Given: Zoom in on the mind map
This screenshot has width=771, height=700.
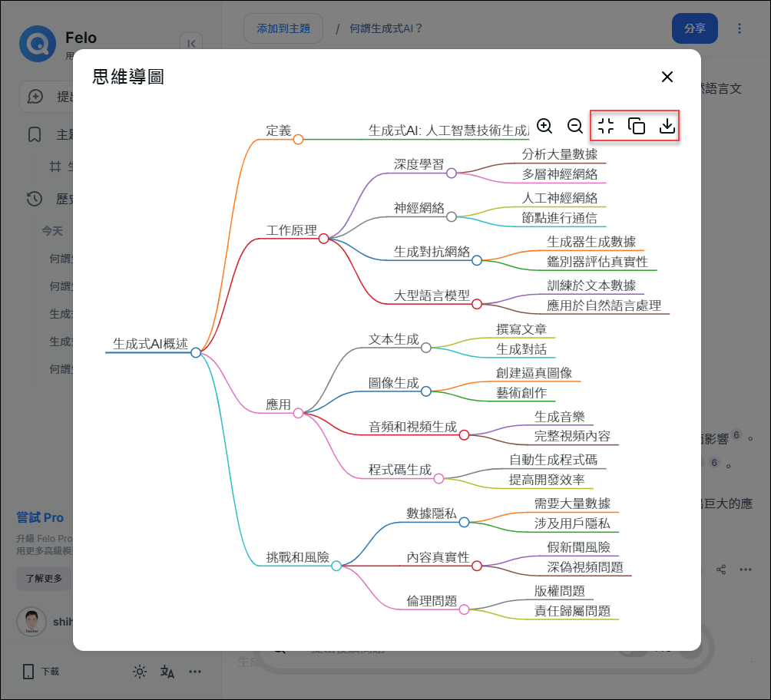Looking at the screenshot, I should pyautogui.click(x=544, y=126).
